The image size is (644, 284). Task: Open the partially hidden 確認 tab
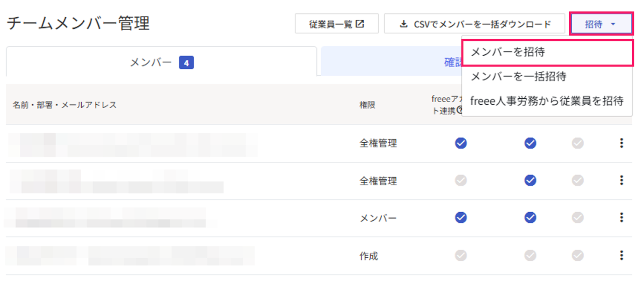point(452,62)
